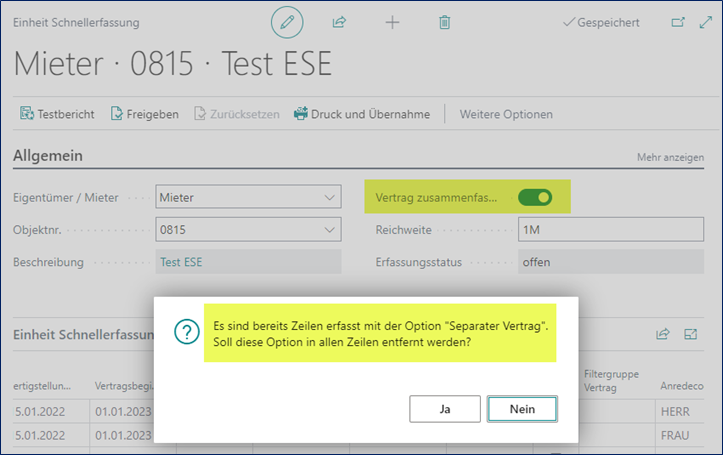Click Druck und Übernahme action
This screenshot has width=723, height=455.
point(361,114)
